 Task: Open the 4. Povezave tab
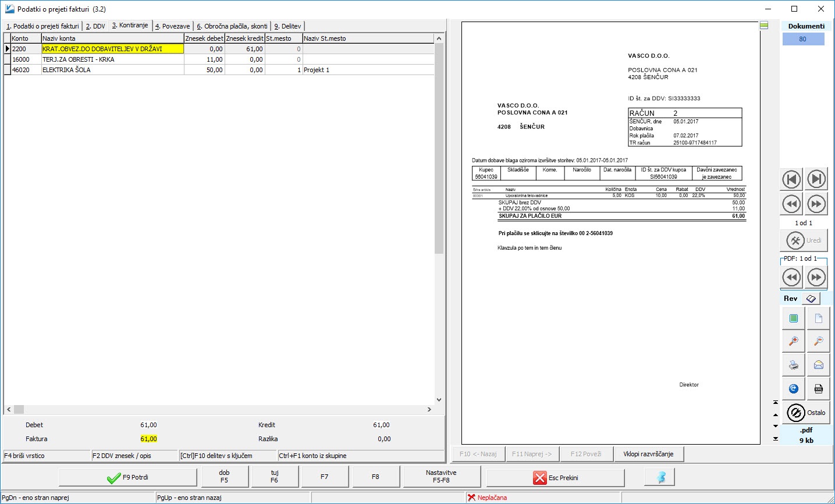pos(172,26)
